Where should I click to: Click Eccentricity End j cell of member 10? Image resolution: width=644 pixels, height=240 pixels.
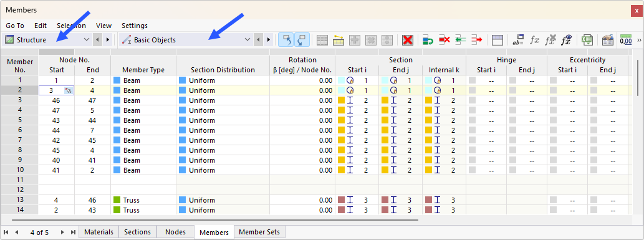(608, 170)
